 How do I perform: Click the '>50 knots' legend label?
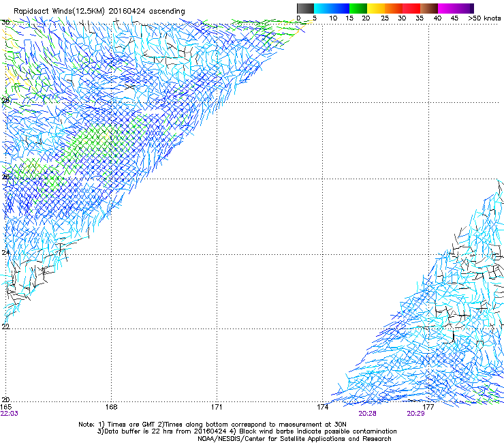pos(484,18)
